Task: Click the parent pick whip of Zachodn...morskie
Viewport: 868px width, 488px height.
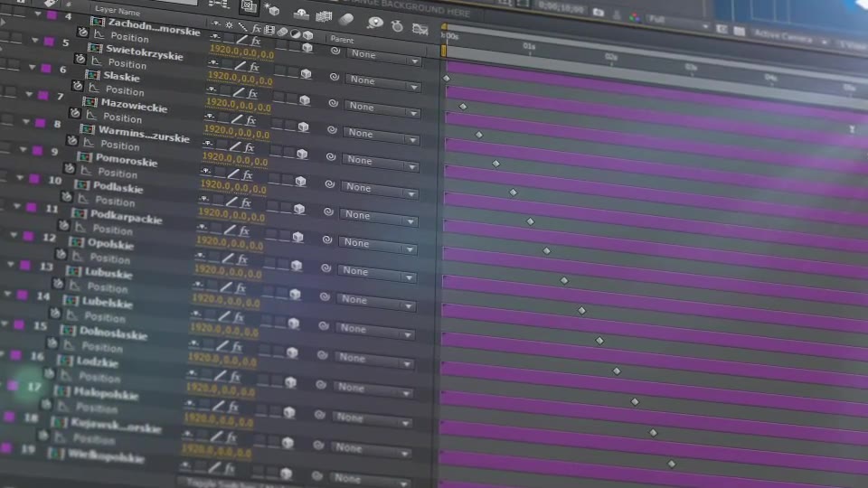Action: [335, 51]
